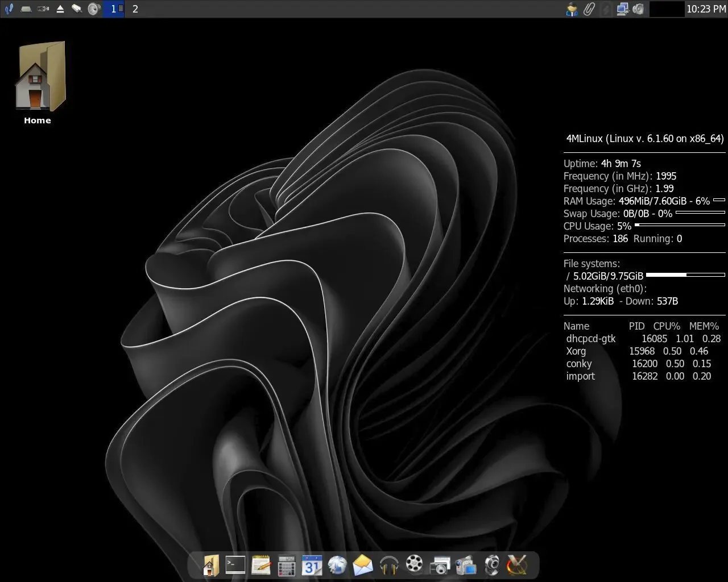Open the speaker icon beside workspace pager

point(94,9)
